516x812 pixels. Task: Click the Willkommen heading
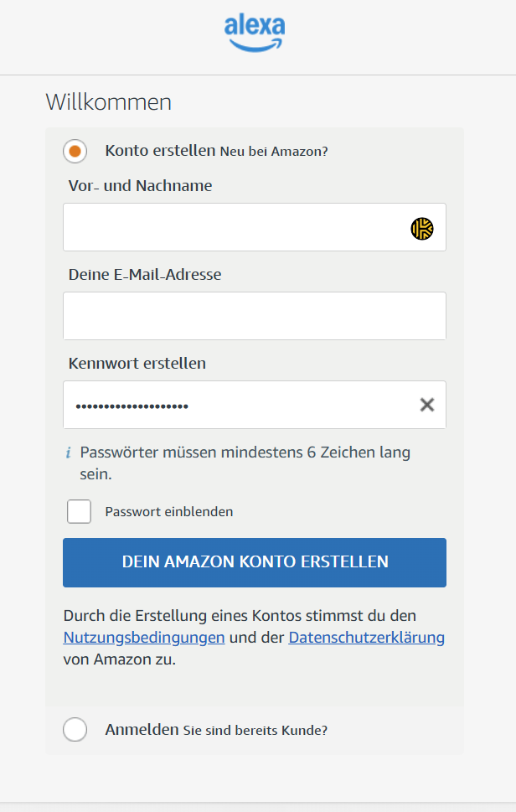coord(109,102)
